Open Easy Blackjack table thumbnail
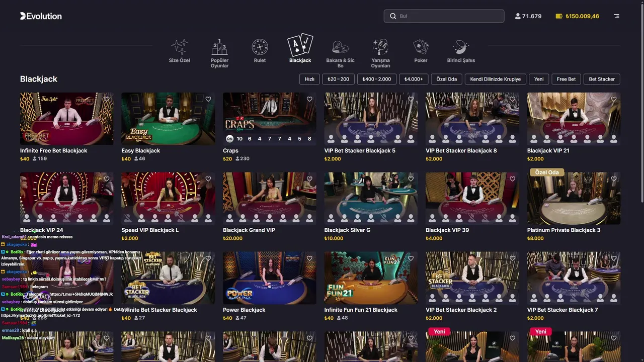The height and width of the screenshot is (362, 644). 168,119
